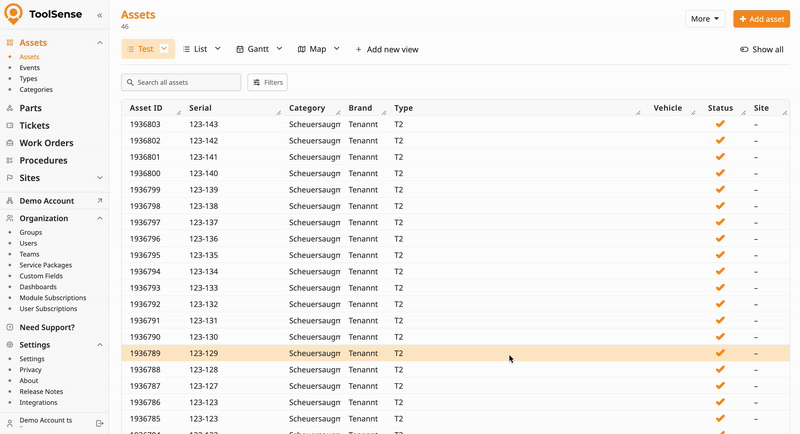Screen dimensions: 800x434
Task: Collapse sidebar with double-chevron icon
Action: 99,15
